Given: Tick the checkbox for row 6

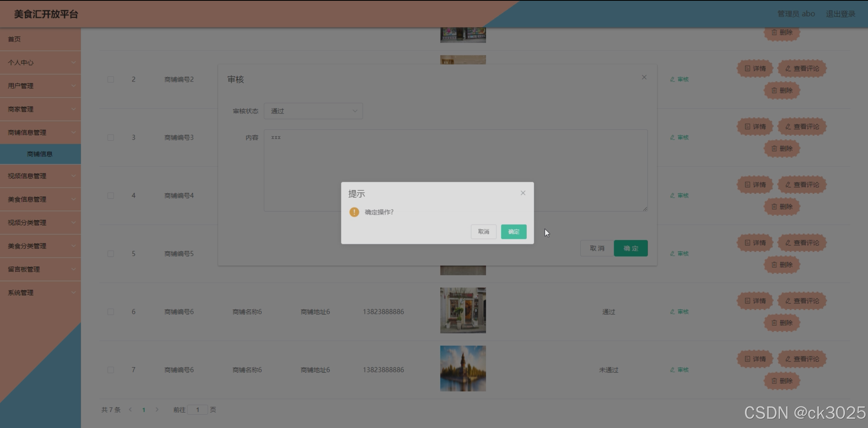Looking at the screenshot, I should (x=111, y=311).
